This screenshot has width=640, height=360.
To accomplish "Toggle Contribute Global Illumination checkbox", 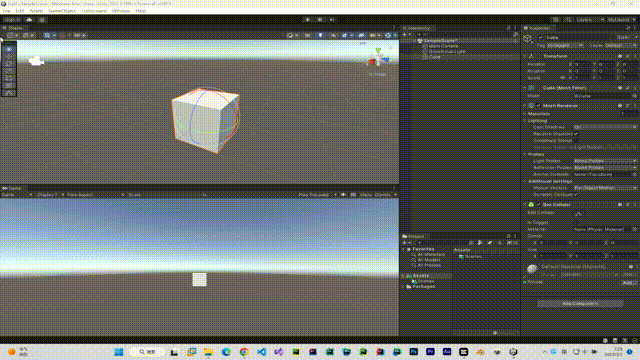I will 576,141.
